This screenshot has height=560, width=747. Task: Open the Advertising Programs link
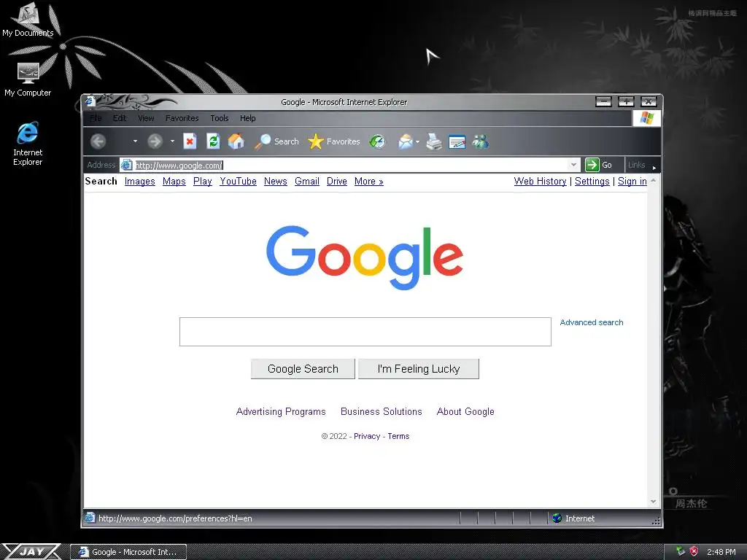(x=281, y=411)
